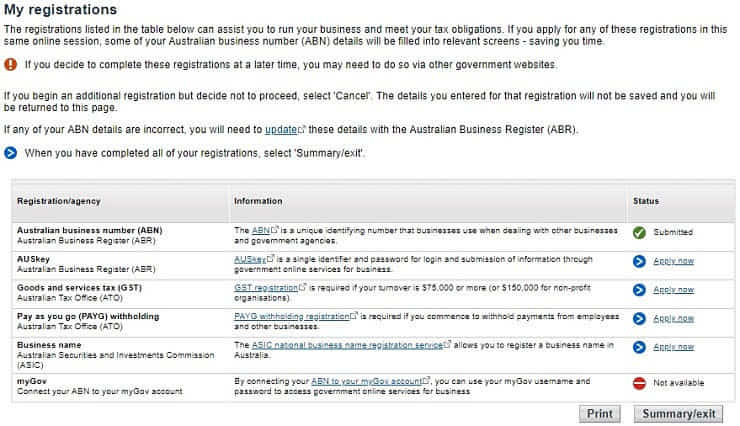
Task: Click the blue arrow icon in Business name row
Action: (x=639, y=348)
